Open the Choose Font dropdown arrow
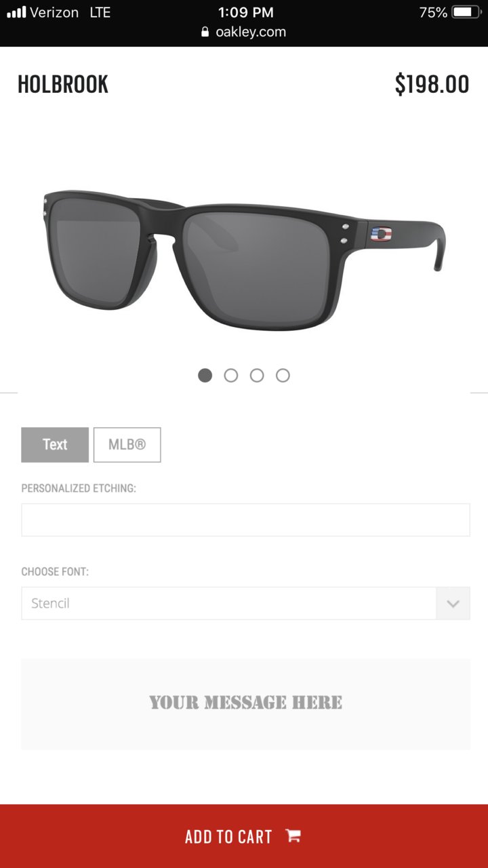Screen dimensions: 488x868 coord(453,604)
